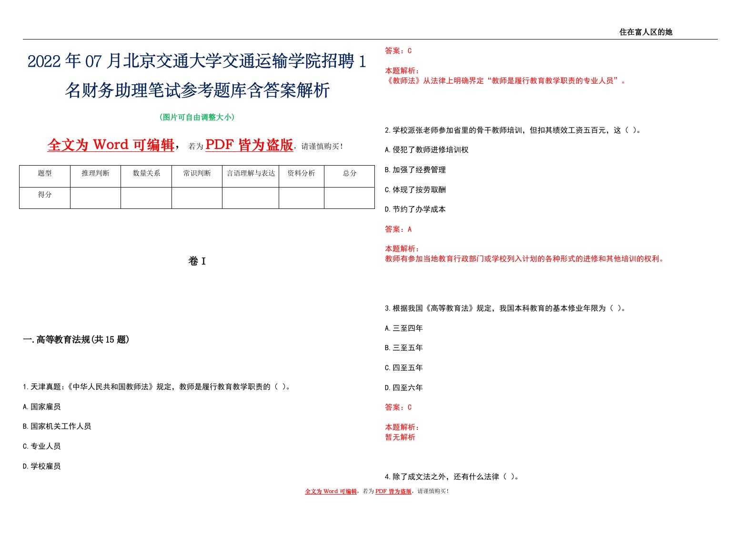Click the explanation line beginning '《教师法》从法律上'
This screenshot has height=534, width=756.
click(x=506, y=81)
